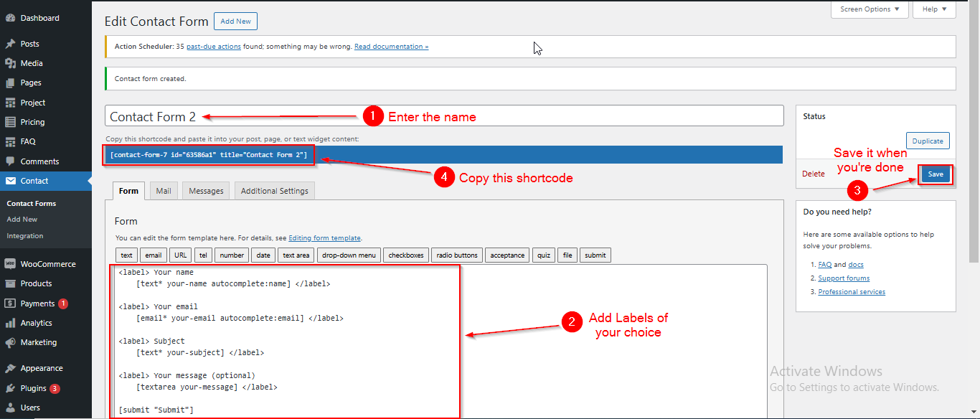Image resolution: width=980 pixels, height=419 pixels.
Task: Insert a text area form tag
Action: (296, 255)
